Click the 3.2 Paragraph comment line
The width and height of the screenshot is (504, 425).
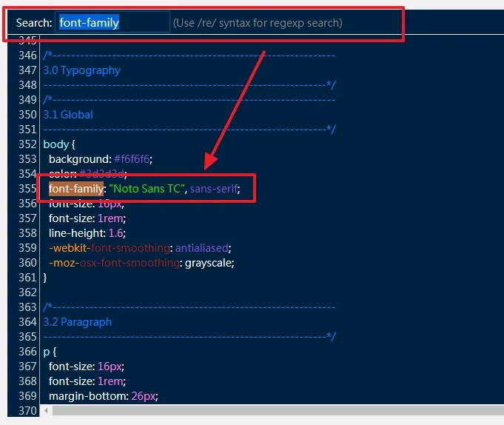77,322
